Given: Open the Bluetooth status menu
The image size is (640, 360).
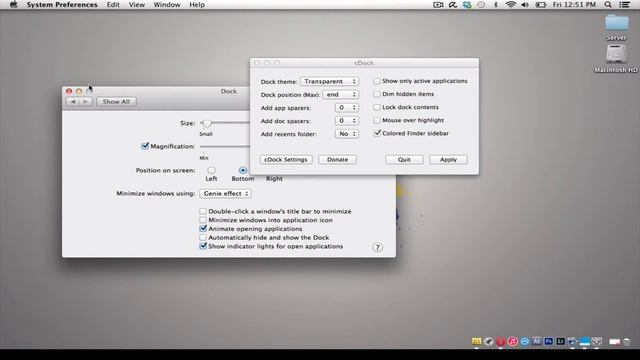Looking at the screenshot, I should [x=496, y=5].
